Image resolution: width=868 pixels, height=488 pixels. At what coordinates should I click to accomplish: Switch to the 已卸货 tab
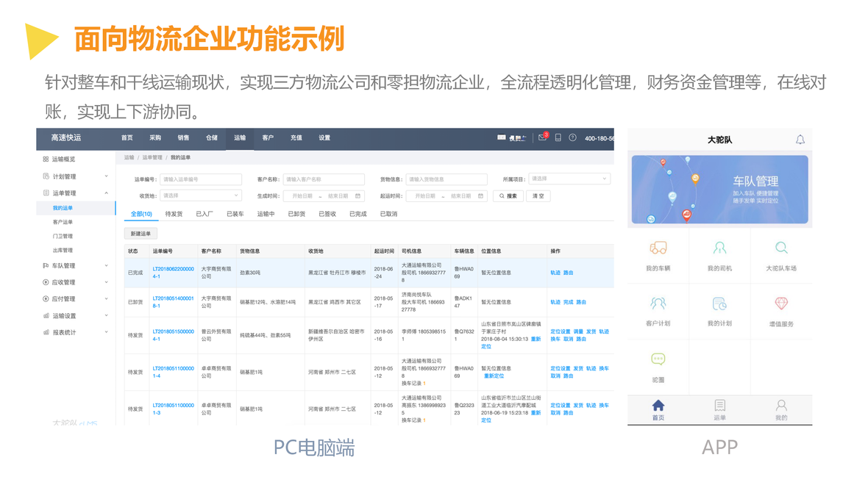coord(296,214)
